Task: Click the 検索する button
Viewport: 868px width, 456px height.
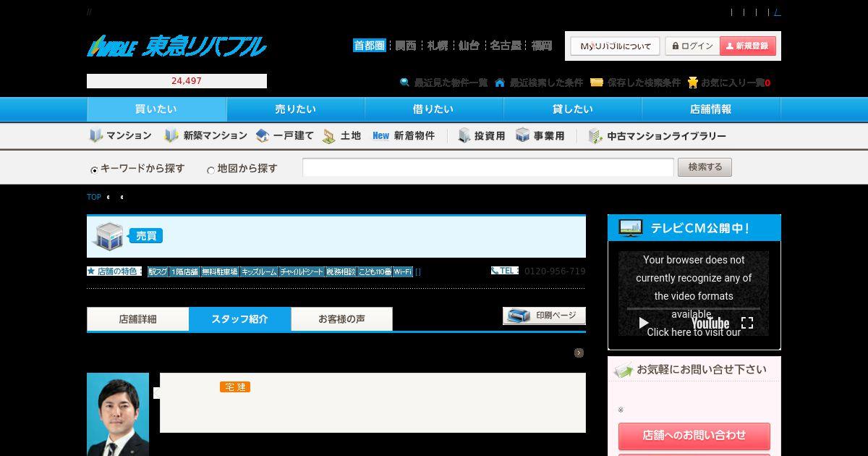Action: [705, 167]
